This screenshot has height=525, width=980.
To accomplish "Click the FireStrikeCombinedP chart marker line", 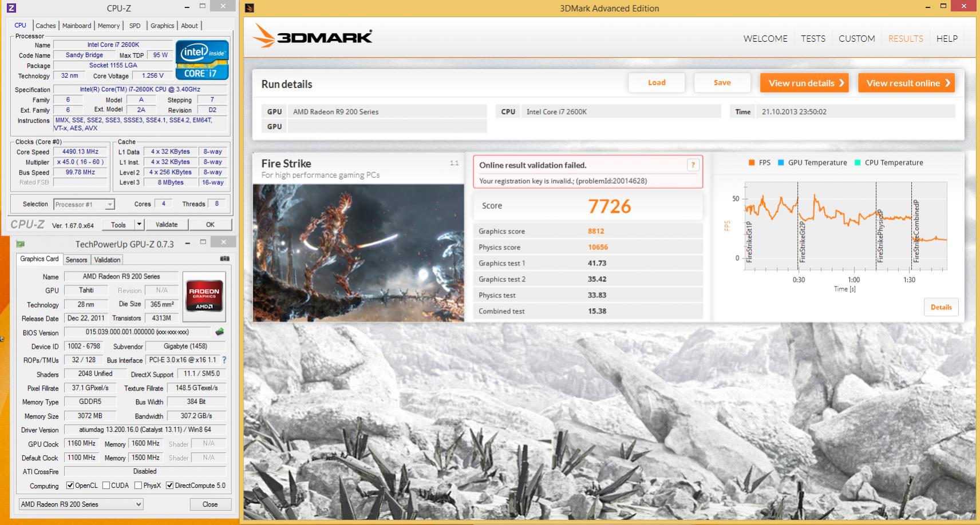I will point(912,226).
